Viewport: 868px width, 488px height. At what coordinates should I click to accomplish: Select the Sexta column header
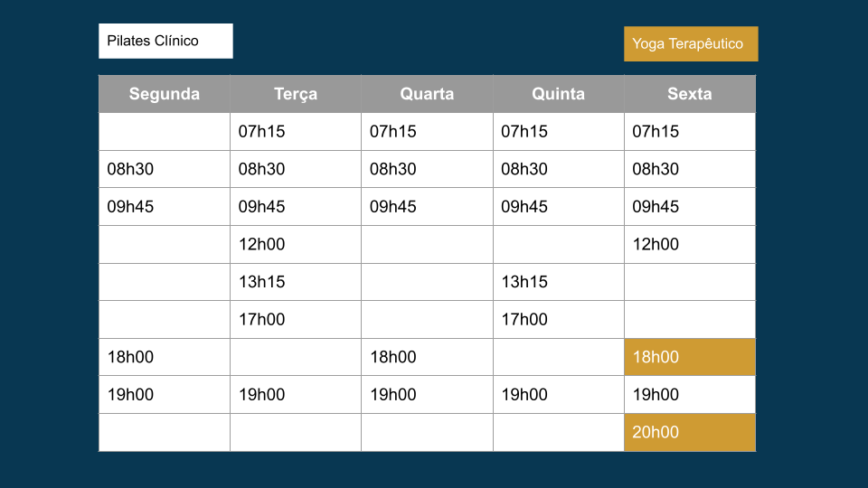(x=690, y=94)
